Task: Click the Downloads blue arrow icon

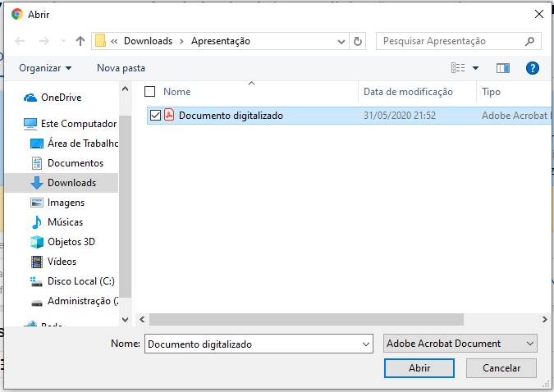Action: tap(37, 183)
